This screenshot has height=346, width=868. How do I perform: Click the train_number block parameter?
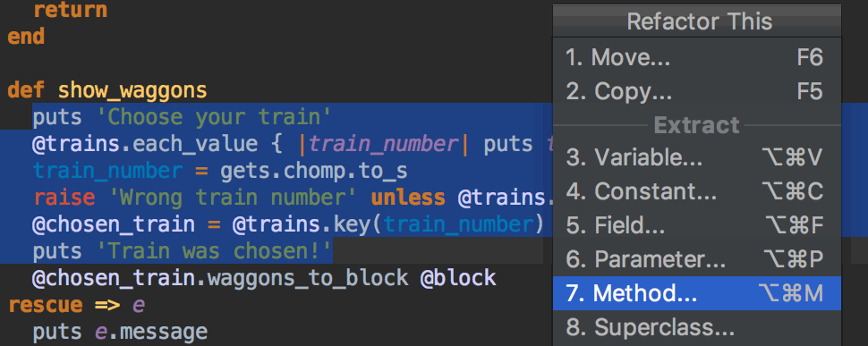pos(384,145)
